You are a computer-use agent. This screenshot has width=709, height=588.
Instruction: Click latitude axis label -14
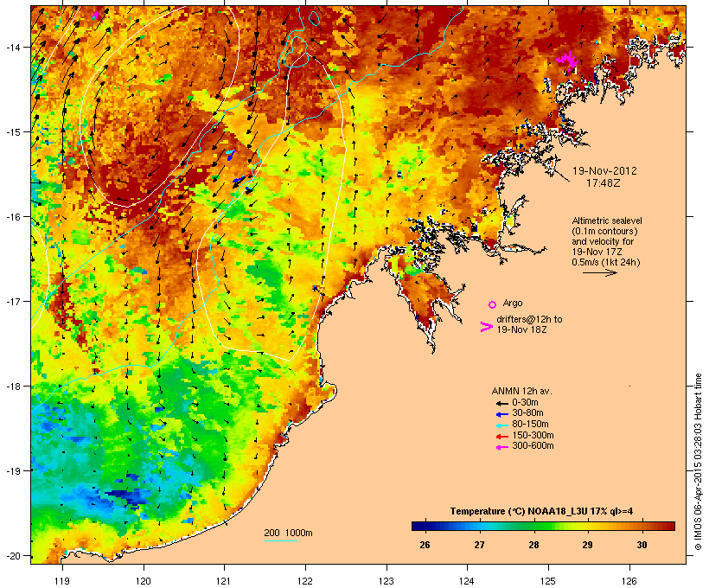(12, 47)
